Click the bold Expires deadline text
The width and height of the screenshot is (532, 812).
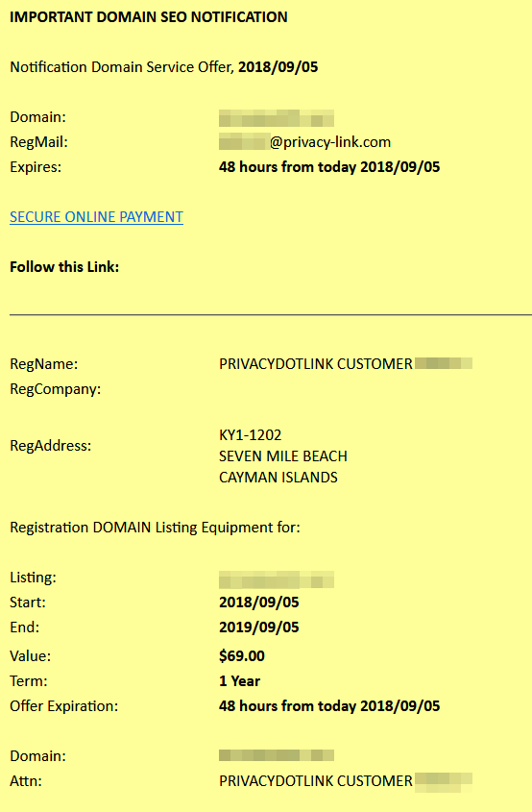coord(329,167)
